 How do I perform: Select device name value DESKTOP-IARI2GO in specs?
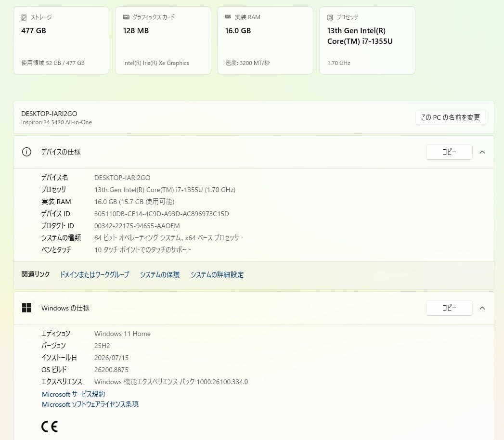[122, 178]
